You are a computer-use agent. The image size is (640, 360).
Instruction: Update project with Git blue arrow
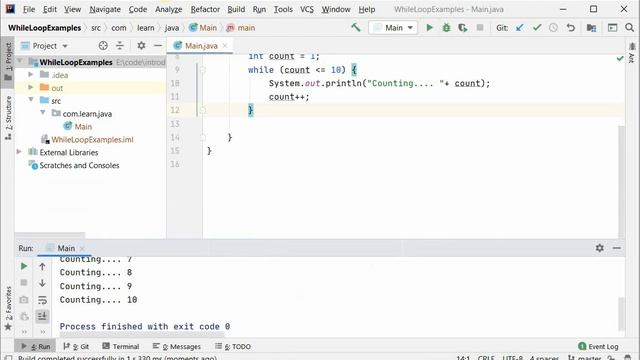520,27
